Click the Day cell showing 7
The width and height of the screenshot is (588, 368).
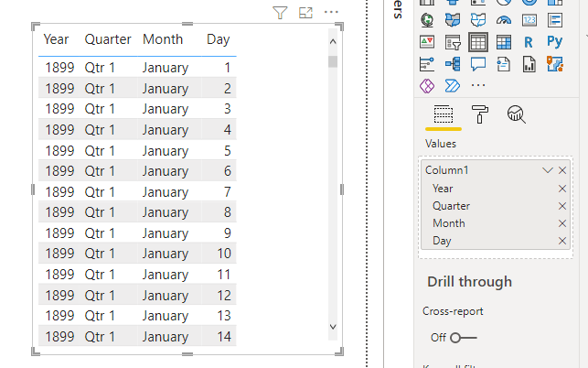pos(228,192)
